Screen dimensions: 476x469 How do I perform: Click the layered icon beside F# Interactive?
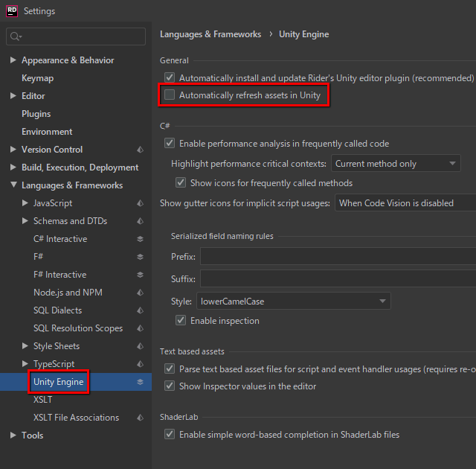[x=140, y=275]
